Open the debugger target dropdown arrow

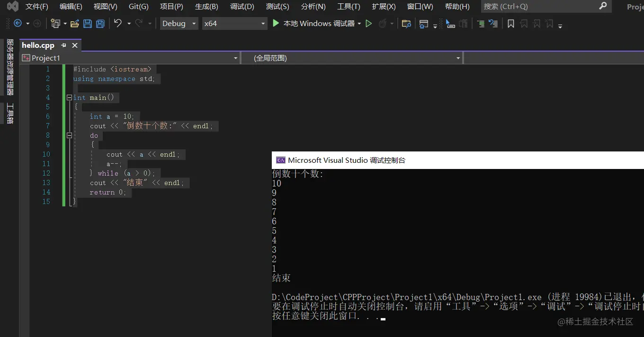(x=359, y=23)
